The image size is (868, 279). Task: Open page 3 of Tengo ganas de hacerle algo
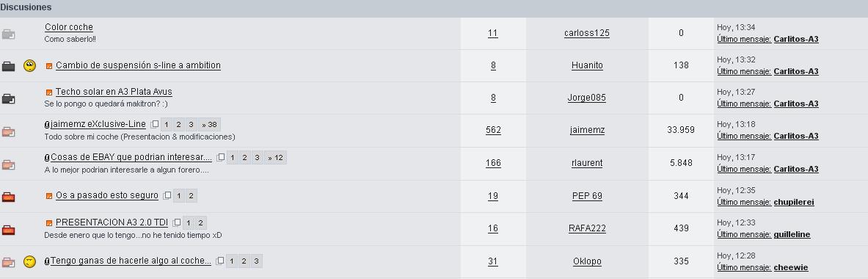[x=256, y=261]
